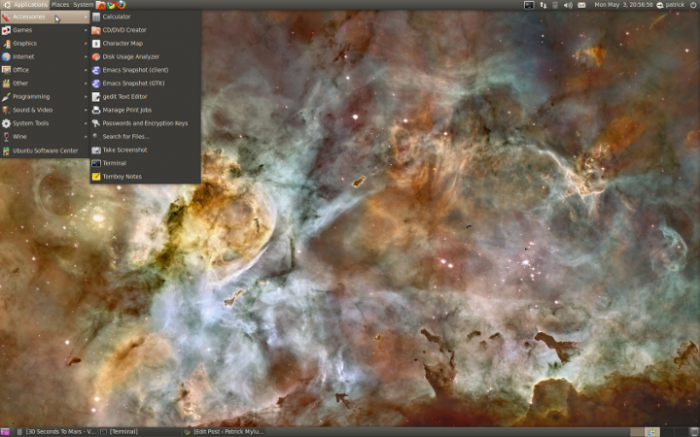Screen dimensions: 700x437
Task: Open the mail envelope indicator
Action: [x=581, y=5]
